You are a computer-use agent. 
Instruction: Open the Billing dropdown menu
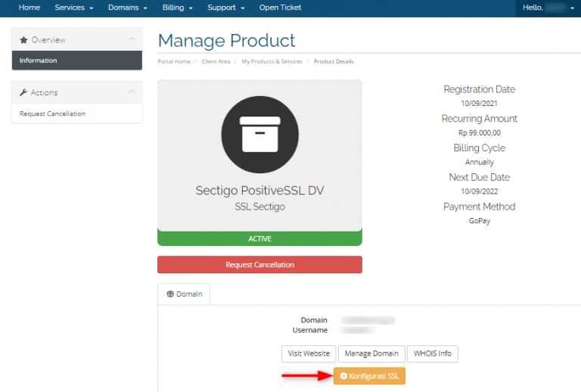tap(177, 8)
